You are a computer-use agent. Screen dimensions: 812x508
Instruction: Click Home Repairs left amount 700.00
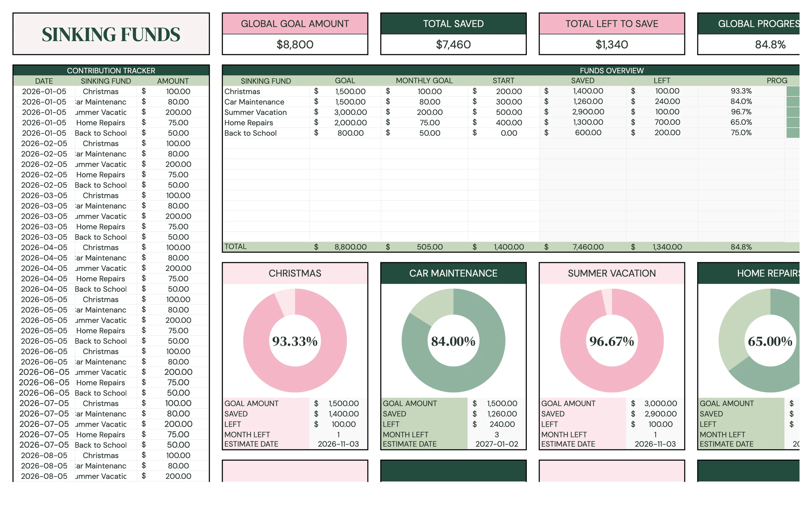(667, 122)
